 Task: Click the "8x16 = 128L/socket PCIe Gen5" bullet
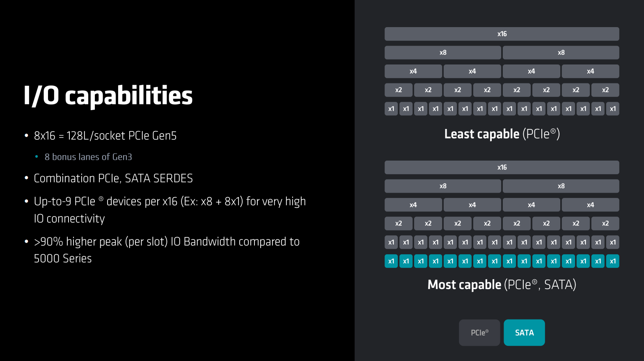[105, 136]
